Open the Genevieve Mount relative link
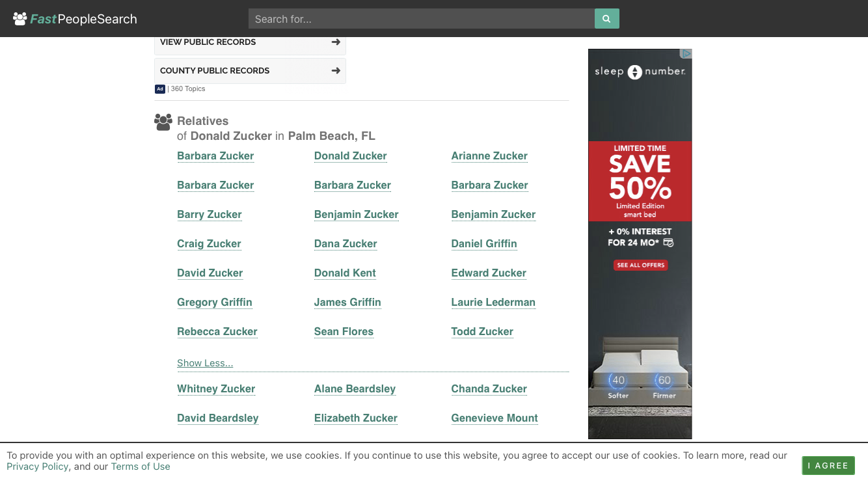 495,418
